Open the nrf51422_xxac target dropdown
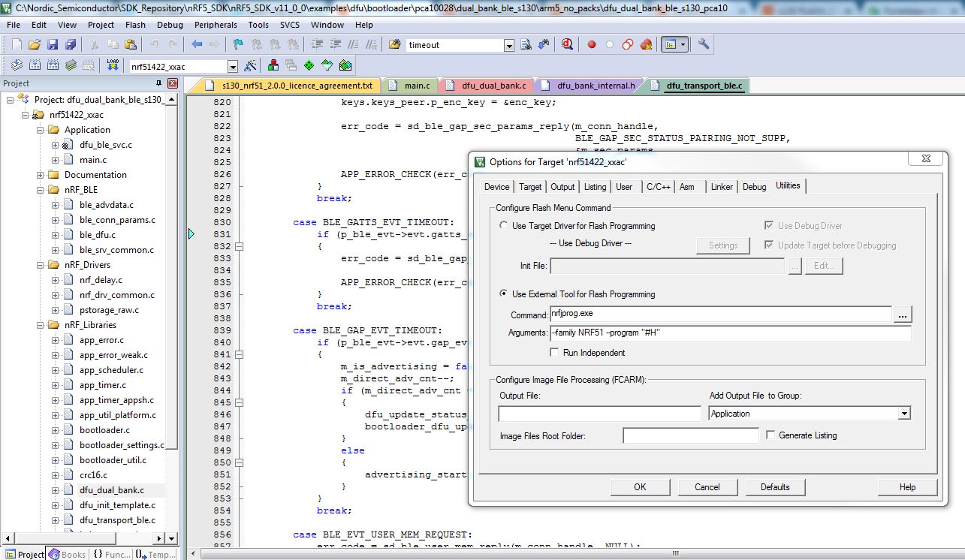The image size is (965, 560). (x=232, y=67)
